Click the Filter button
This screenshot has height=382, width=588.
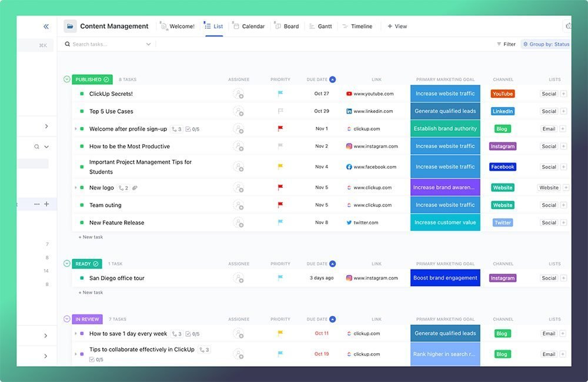click(x=506, y=44)
